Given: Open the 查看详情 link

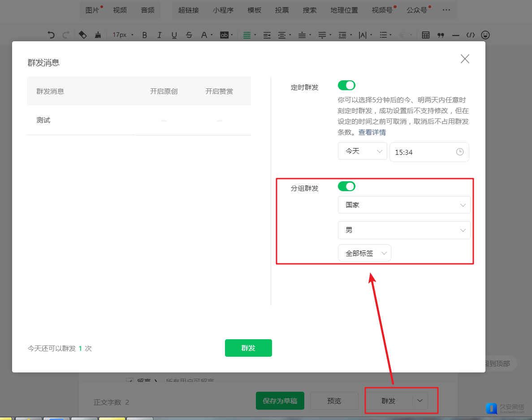Looking at the screenshot, I should coord(372,132).
